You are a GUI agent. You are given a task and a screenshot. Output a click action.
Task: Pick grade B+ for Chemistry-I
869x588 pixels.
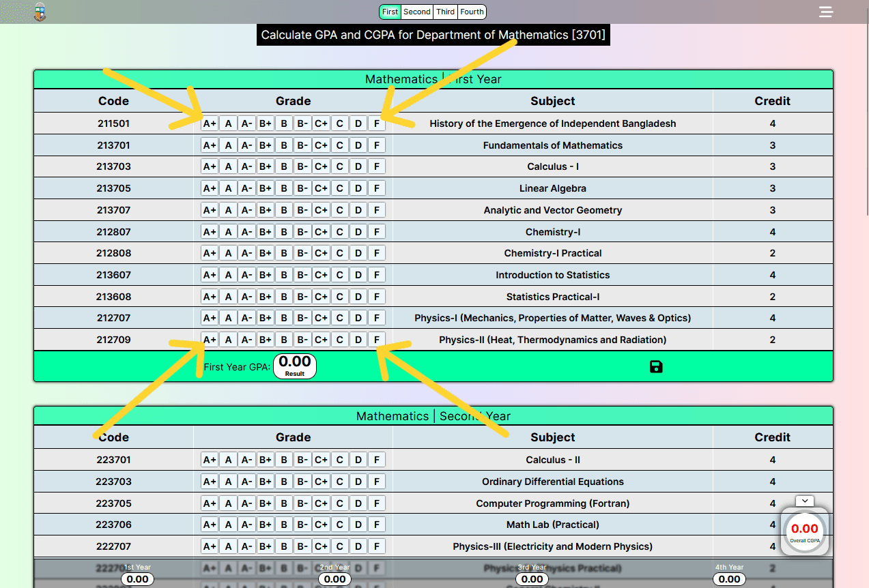[x=265, y=232]
